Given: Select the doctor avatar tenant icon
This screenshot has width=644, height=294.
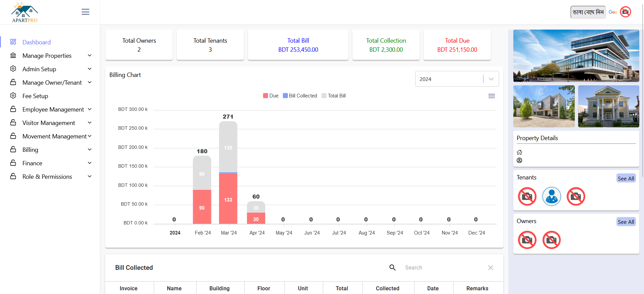Looking at the screenshot, I should point(551,197).
